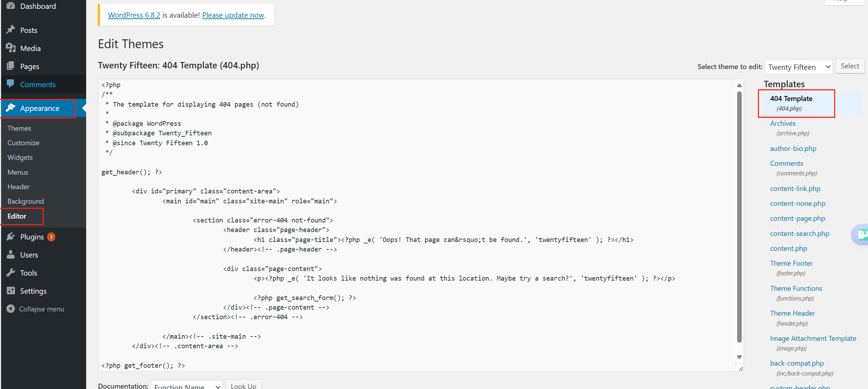
Task: Click the Tools wrench icon
Action: click(11, 272)
